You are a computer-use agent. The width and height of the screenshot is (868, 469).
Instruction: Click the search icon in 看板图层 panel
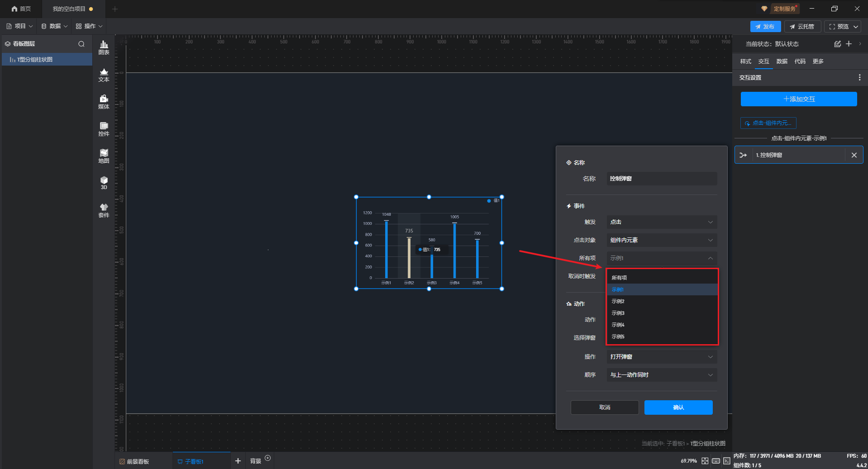click(81, 44)
